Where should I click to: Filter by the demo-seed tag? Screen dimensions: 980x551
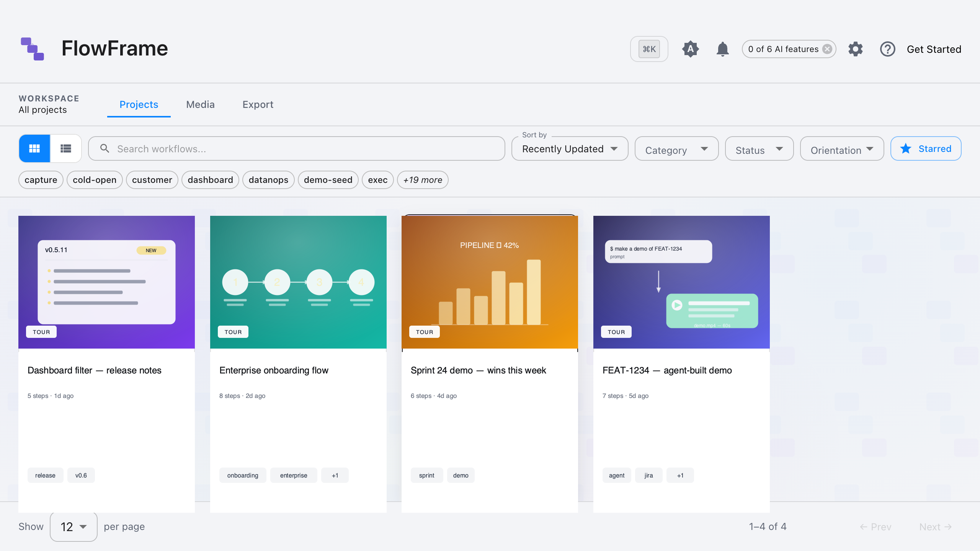pyautogui.click(x=328, y=180)
